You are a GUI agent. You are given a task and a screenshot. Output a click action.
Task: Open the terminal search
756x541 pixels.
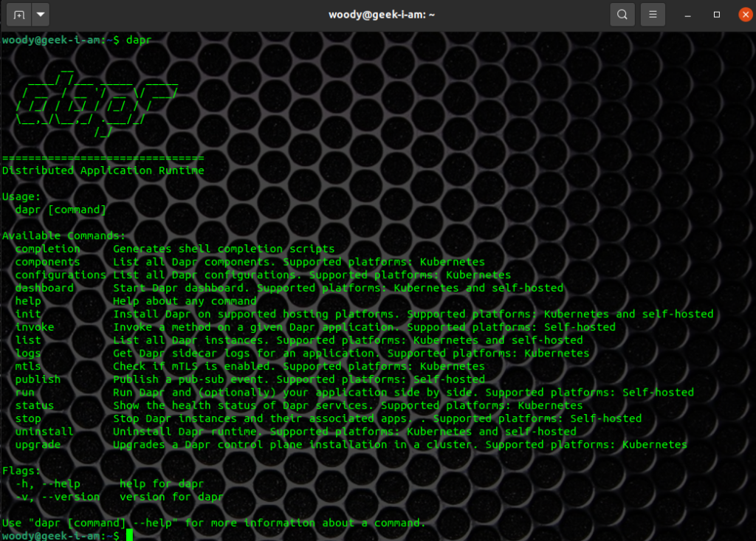622,15
